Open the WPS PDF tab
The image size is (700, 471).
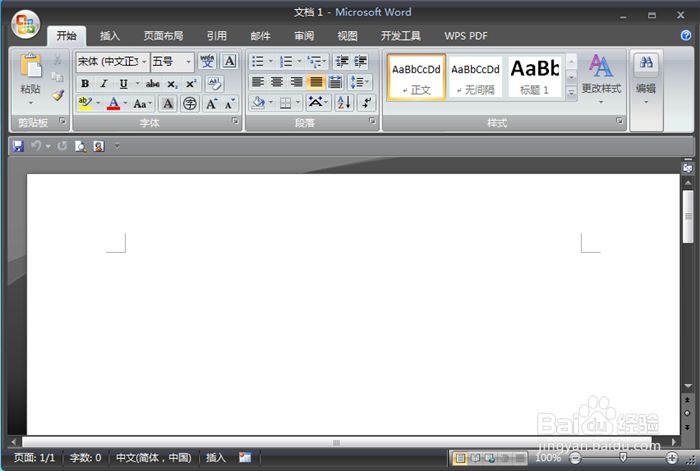coord(466,36)
